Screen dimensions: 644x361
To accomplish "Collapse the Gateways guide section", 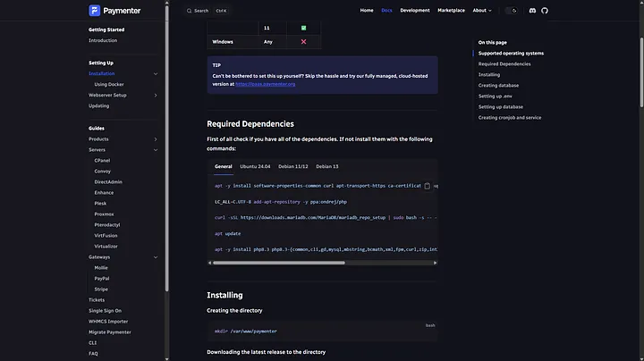I will [x=156, y=257].
